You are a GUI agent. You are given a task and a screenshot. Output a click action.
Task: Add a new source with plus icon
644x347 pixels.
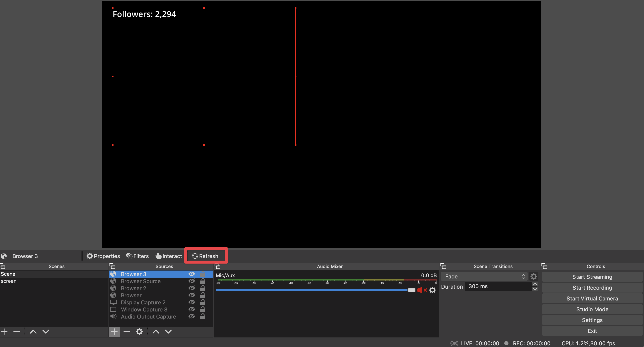click(114, 331)
